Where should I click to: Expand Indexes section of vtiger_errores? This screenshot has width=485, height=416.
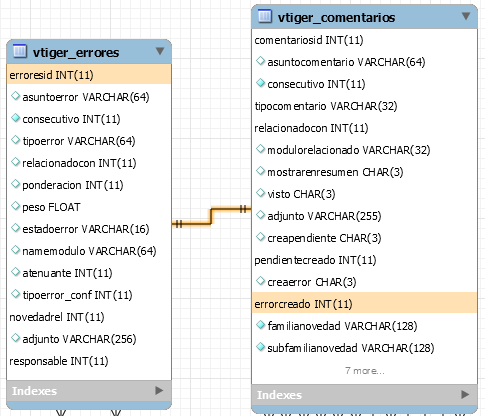(159, 391)
